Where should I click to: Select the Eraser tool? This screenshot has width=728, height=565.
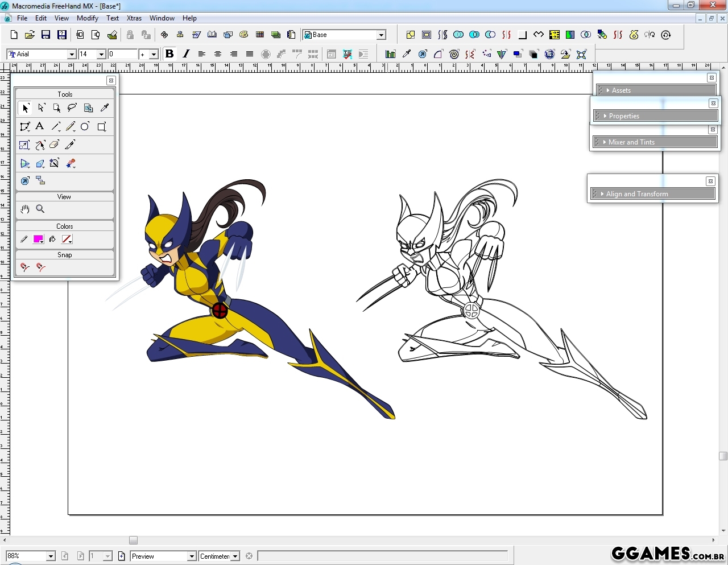(55, 145)
